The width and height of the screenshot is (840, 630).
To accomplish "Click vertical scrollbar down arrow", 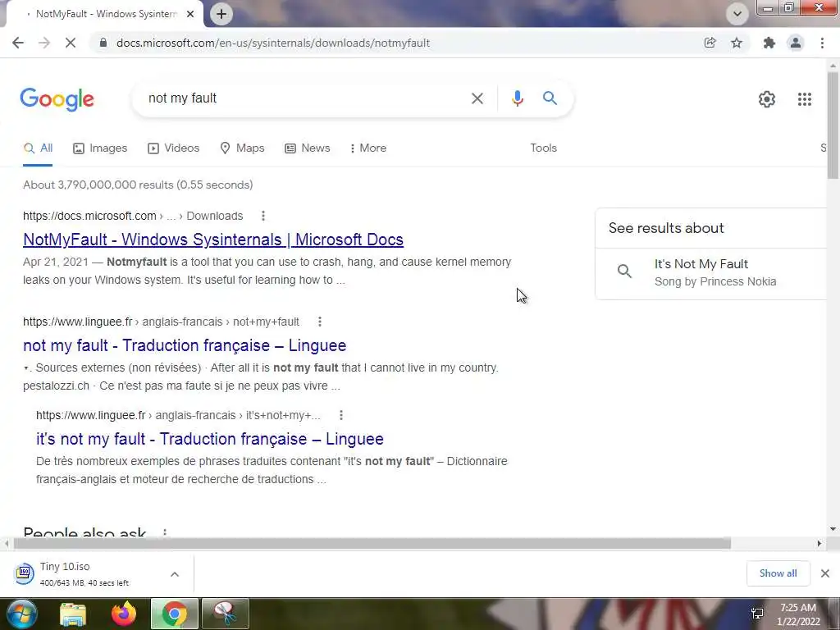I will pyautogui.click(x=833, y=529).
